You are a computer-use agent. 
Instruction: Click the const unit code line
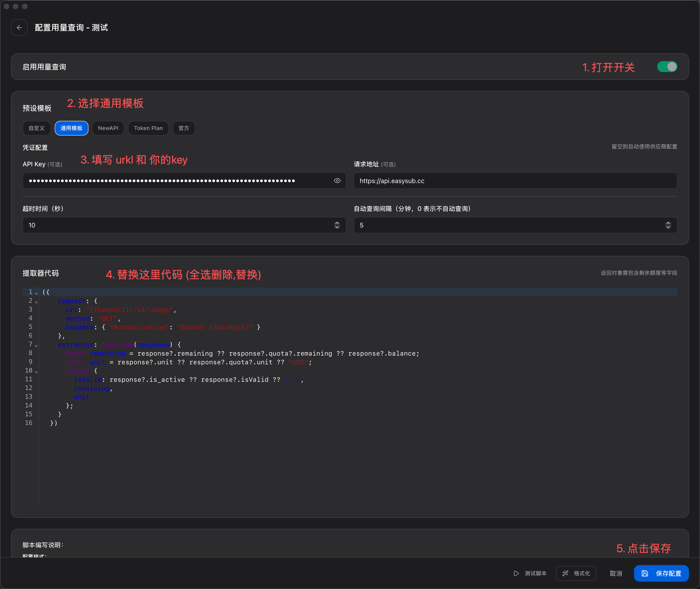189,362
